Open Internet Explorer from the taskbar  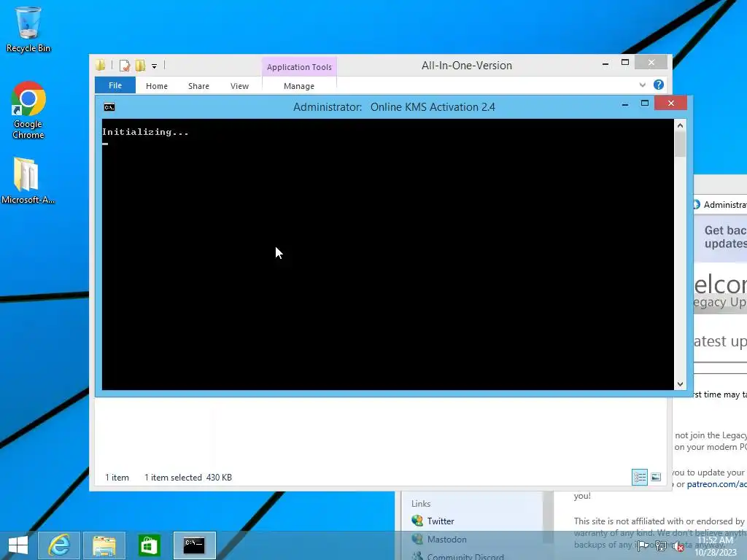coord(59,545)
